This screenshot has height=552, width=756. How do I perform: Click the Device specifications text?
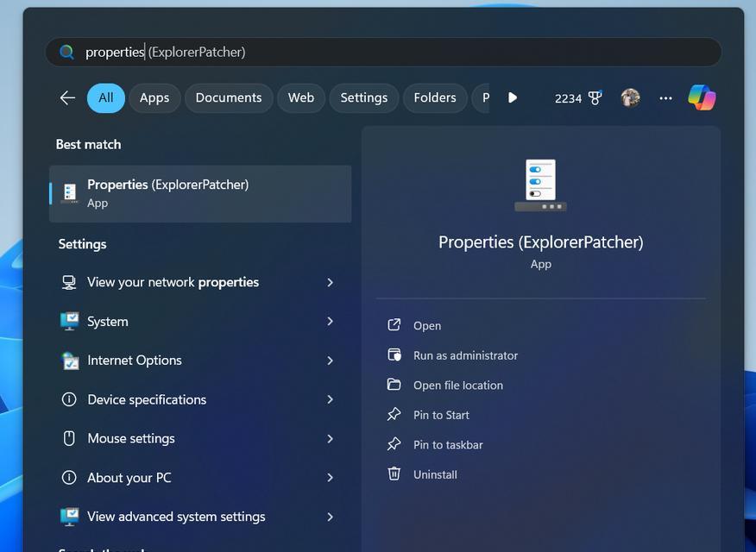[x=147, y=400]
